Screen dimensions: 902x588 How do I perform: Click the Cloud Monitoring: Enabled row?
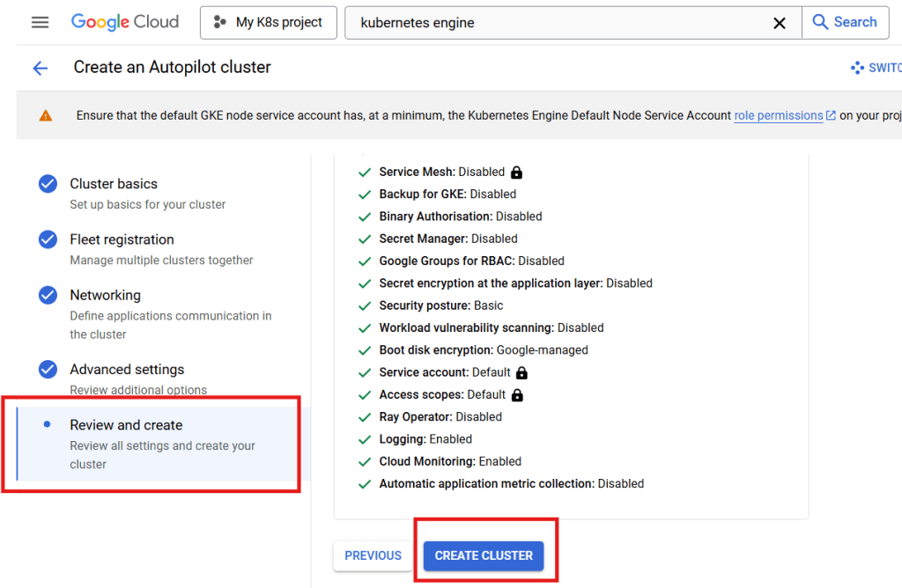point(440,461)
